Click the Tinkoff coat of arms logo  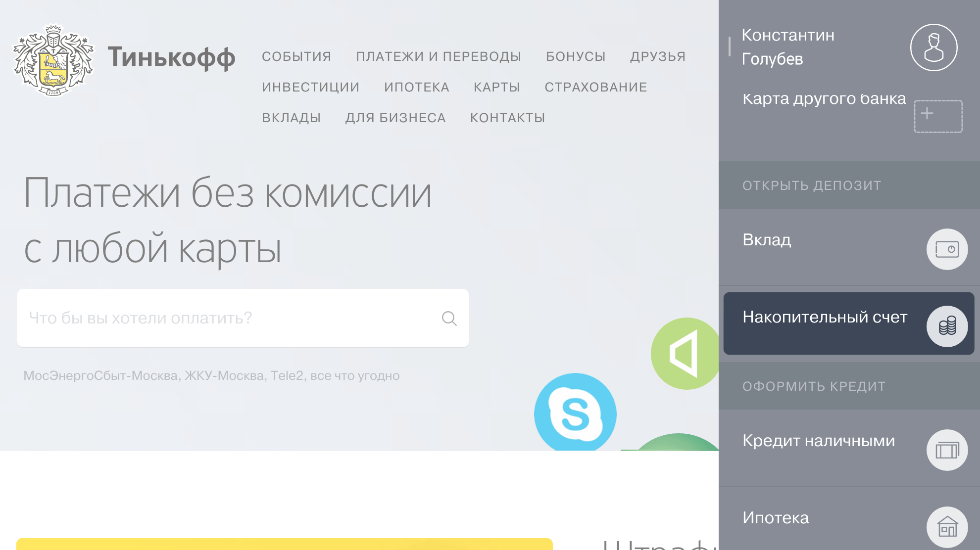(x=53, y=60)
